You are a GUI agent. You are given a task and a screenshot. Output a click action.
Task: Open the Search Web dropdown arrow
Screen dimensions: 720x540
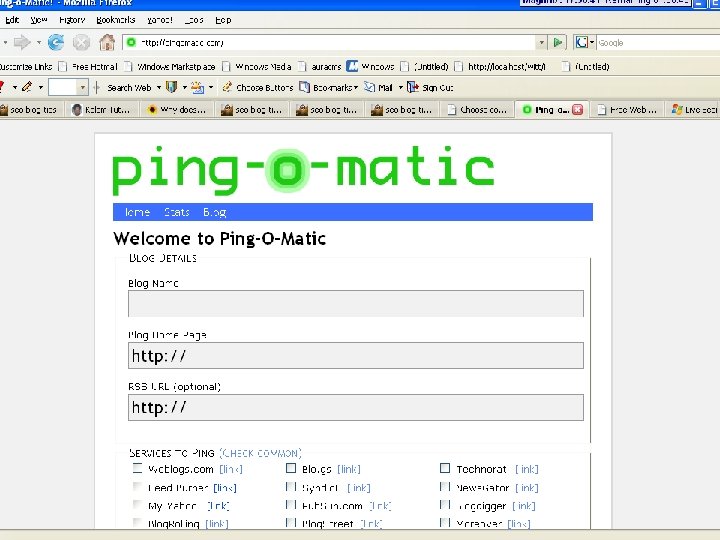point(159,87)
